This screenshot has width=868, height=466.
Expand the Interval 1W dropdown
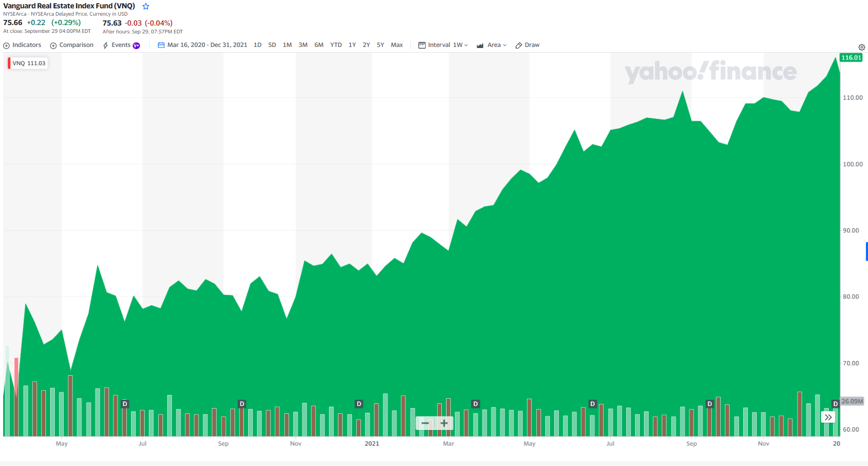[443, 45]
